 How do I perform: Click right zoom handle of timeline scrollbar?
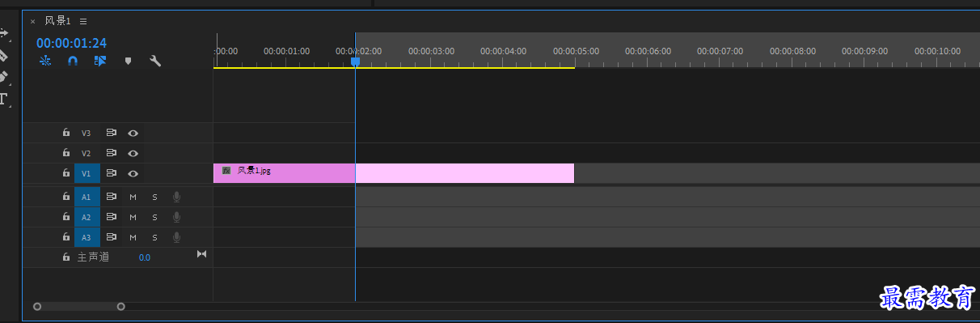pos(121,307)
